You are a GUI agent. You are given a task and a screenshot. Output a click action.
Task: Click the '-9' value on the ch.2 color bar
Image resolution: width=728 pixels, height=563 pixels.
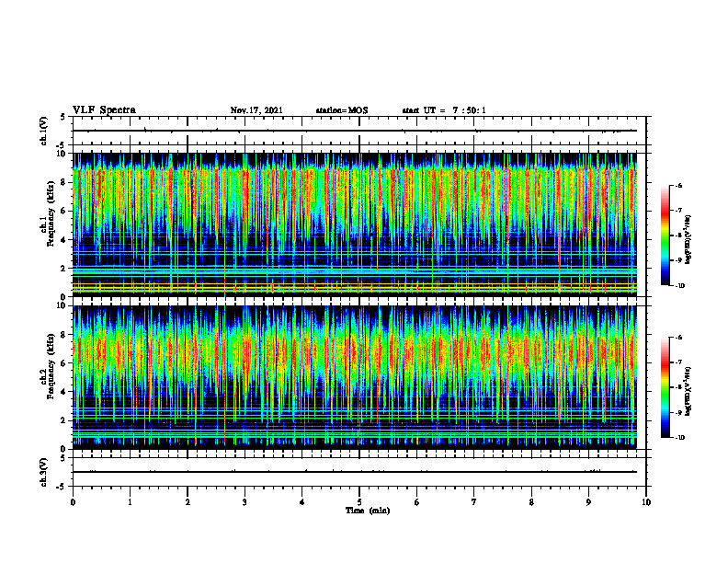click(x=678, y=412)
